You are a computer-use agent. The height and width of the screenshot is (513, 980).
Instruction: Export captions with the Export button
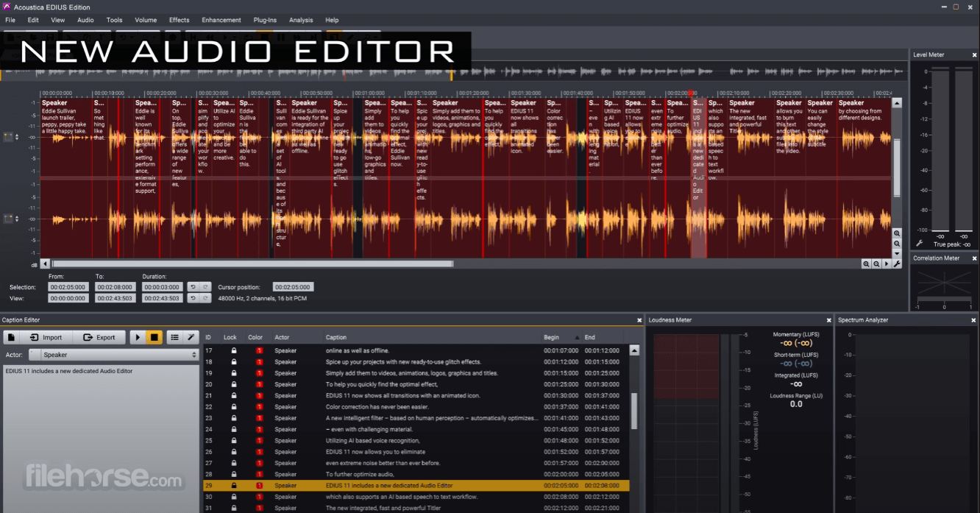(100, 337)
